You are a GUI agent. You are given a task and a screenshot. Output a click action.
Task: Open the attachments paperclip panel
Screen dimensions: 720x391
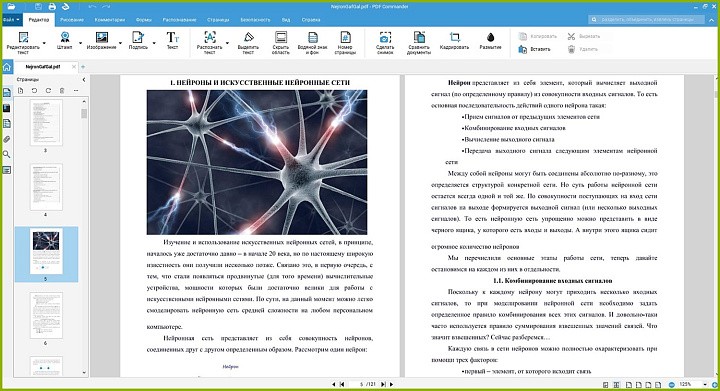click(7, 139)
